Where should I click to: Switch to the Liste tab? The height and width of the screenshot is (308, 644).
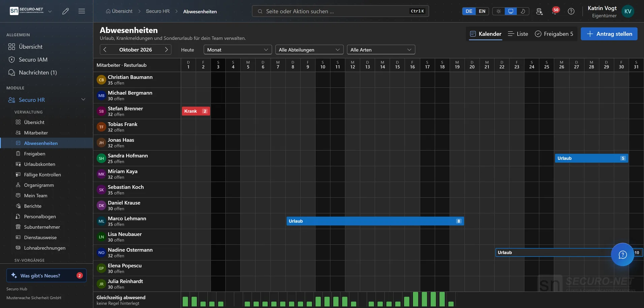click(x=518, y=34)
